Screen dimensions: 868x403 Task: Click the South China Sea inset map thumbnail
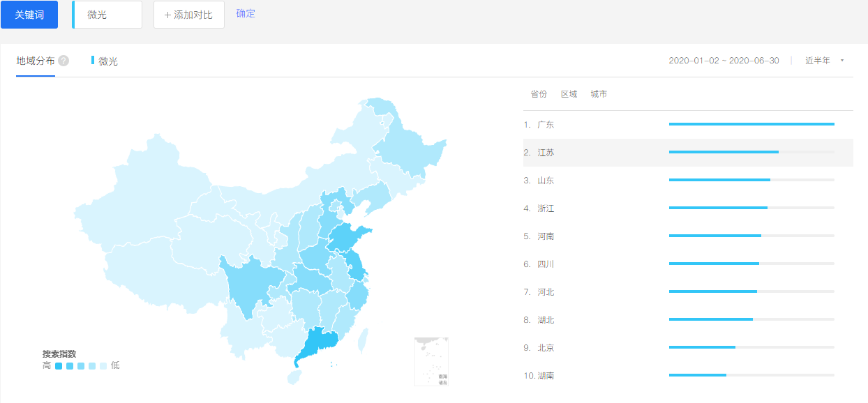(431, 361)
